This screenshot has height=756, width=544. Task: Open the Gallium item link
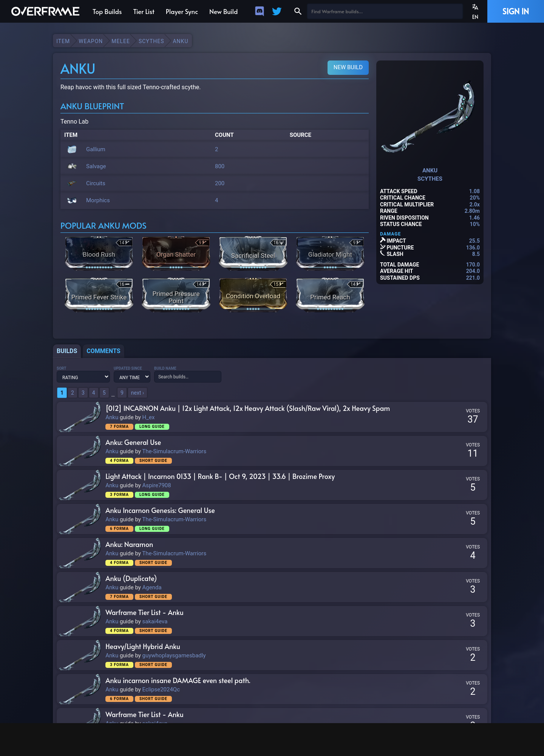pos(96,149)
